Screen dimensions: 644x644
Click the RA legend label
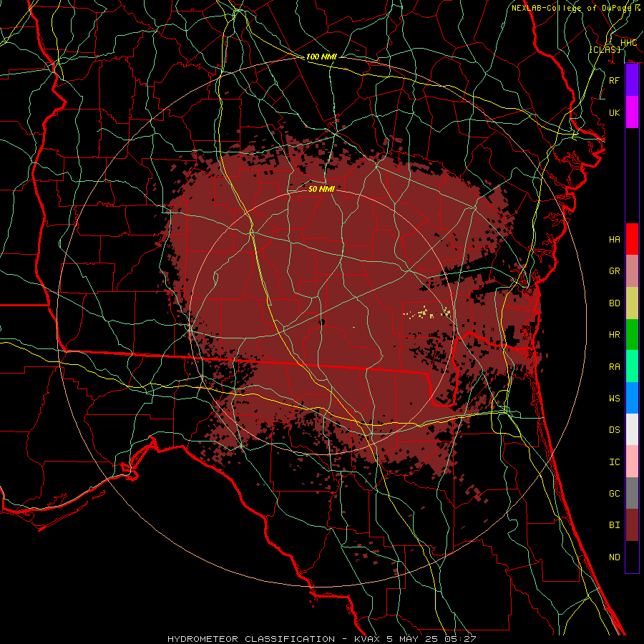614,367
